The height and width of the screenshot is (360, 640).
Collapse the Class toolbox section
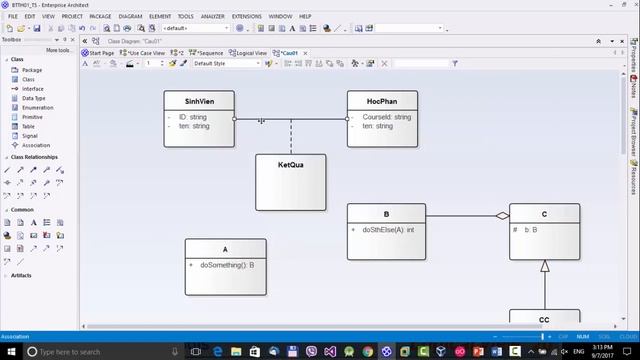pos(7,60)
